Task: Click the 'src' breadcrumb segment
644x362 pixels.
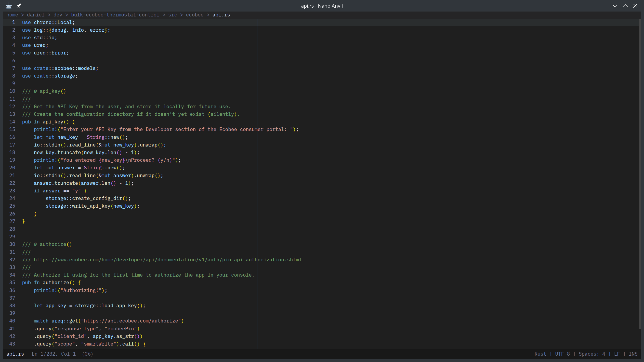Action: 172,15
